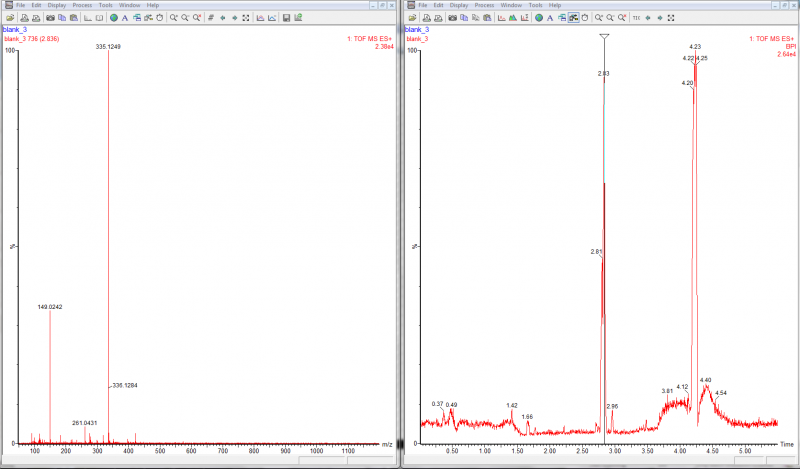Zoom in icon in the Chromatogram window
The width and height of the screenshot is (800, 469).
[x=598, y=18]
